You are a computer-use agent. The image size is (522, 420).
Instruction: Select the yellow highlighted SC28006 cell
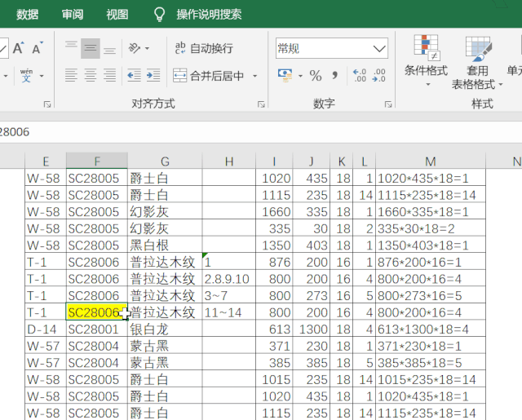[97, 312]
